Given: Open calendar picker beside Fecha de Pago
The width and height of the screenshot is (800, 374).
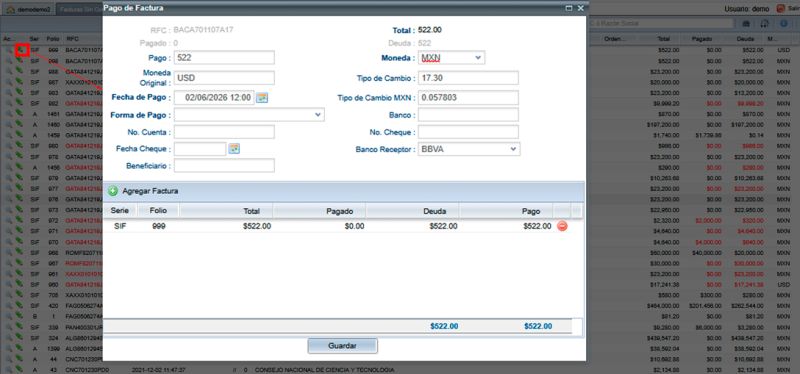Looking at the screenshot, I should (262, 98).
